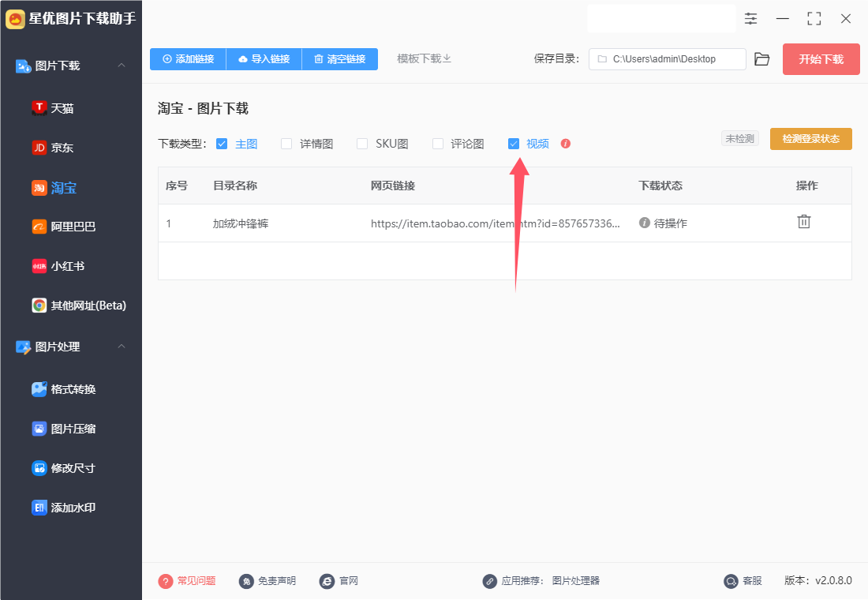
Task: Check the SKU图 checkbox
Action: [x=362, y=144]
